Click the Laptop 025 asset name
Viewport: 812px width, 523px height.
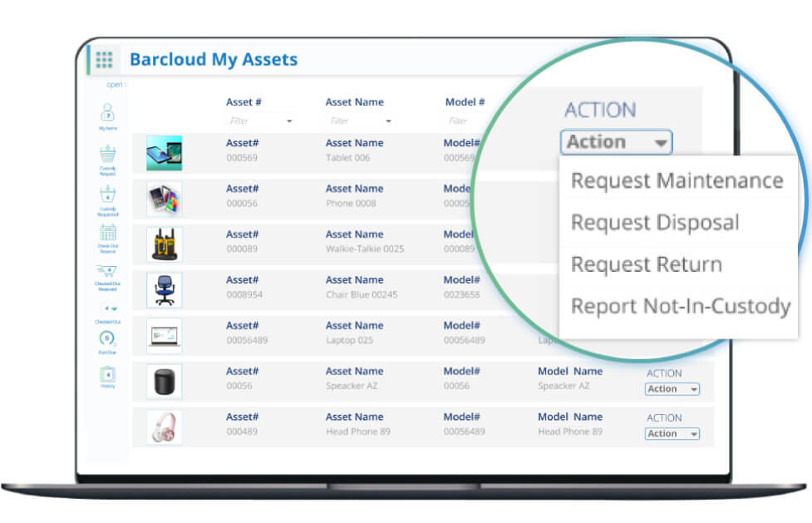pos(349,340)
